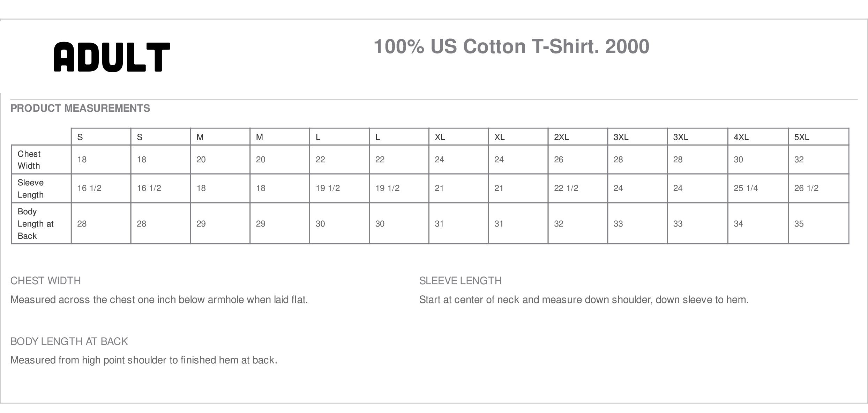868x413 pixels.
Task: Select the 5XL body length value 35
Action: (799, 224)
